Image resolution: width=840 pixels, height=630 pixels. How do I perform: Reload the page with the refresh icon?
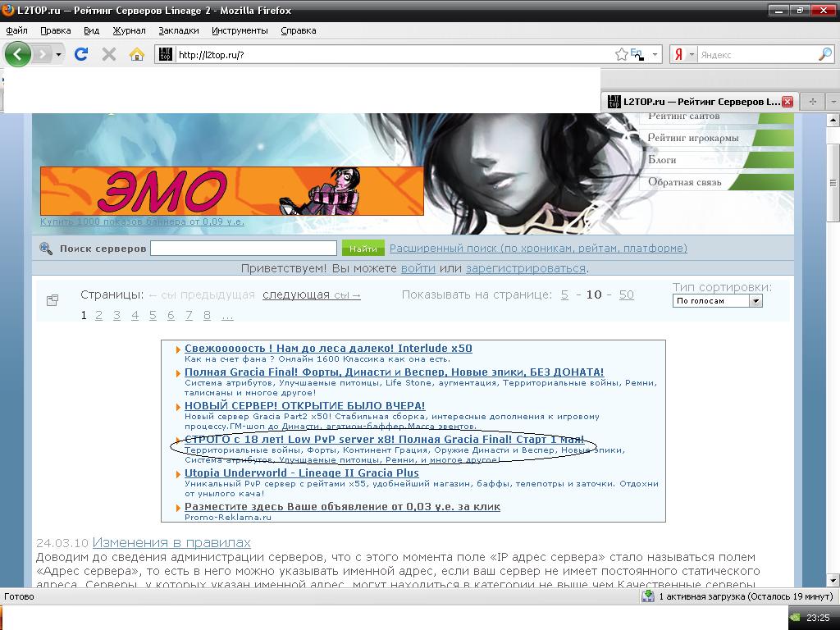81,54
